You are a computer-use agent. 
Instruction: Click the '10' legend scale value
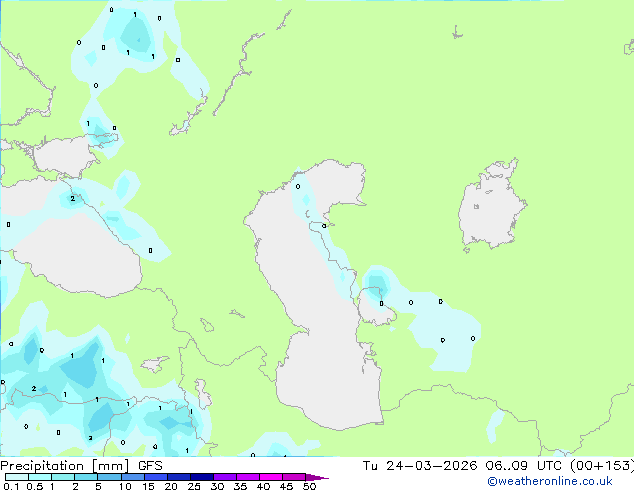125,486
